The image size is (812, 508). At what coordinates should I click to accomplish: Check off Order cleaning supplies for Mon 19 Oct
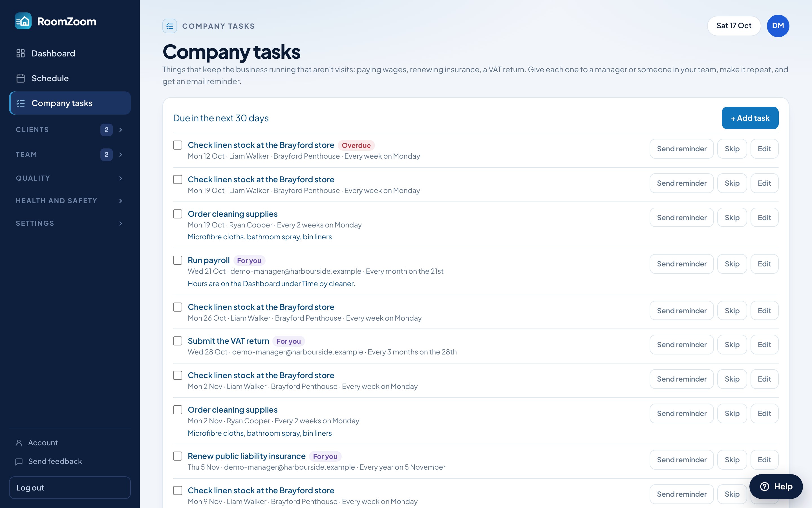pos(178,214)
